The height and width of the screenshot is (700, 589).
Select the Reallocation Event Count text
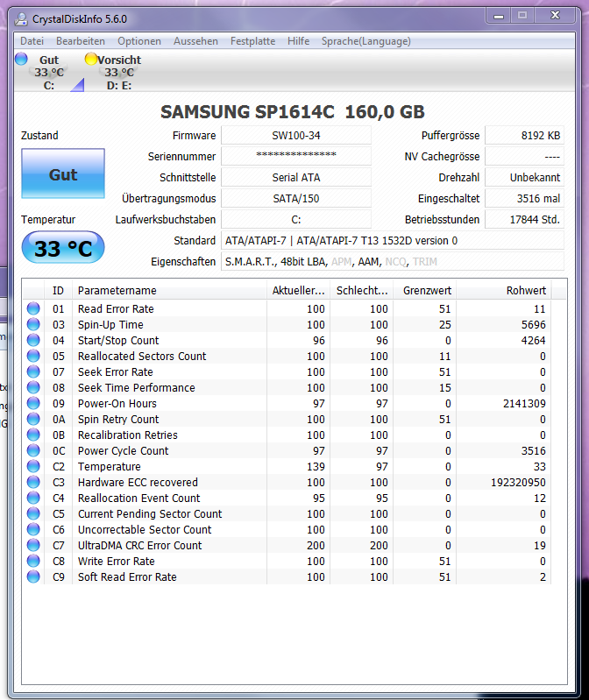(138, 498)
